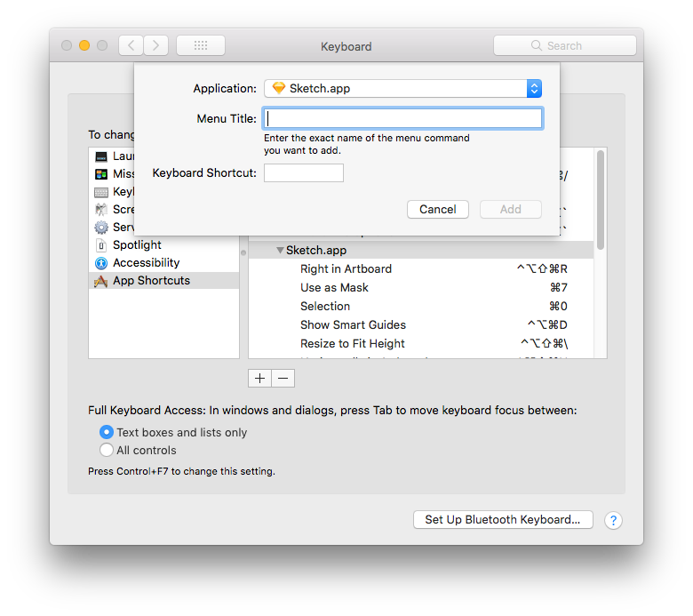Click the Sketch.app group header label
The height and width of the screenshot is (616, 693).
pyautogui.click(x=316, y=251)
